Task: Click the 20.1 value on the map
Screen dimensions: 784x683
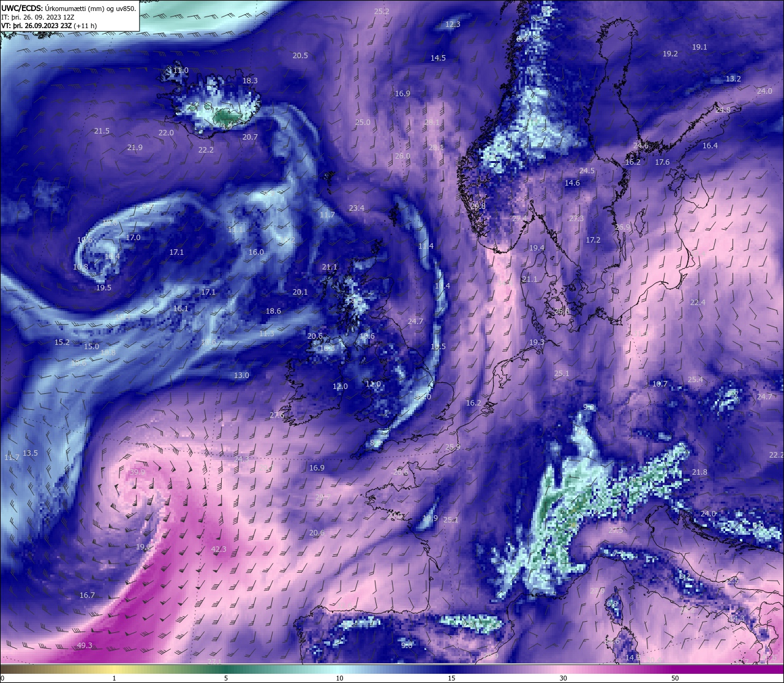Action: [x=300, y=292]
